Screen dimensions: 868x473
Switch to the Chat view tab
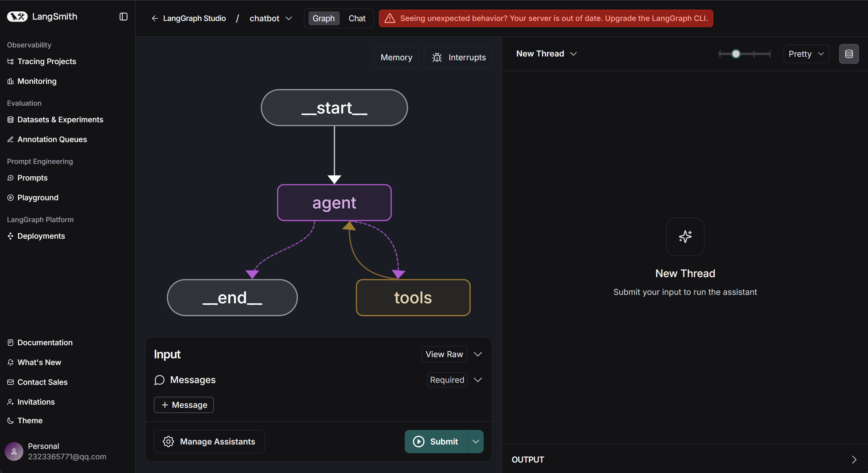coord(357,18)
